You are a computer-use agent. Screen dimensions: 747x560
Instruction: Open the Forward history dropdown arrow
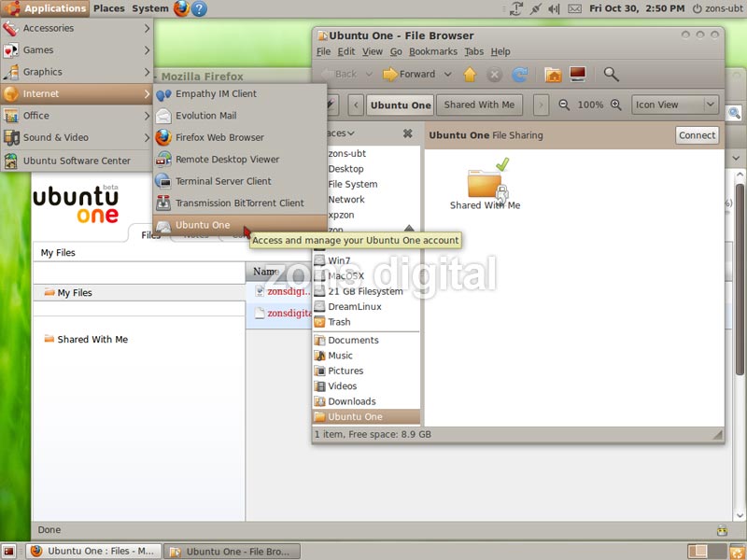447,75
